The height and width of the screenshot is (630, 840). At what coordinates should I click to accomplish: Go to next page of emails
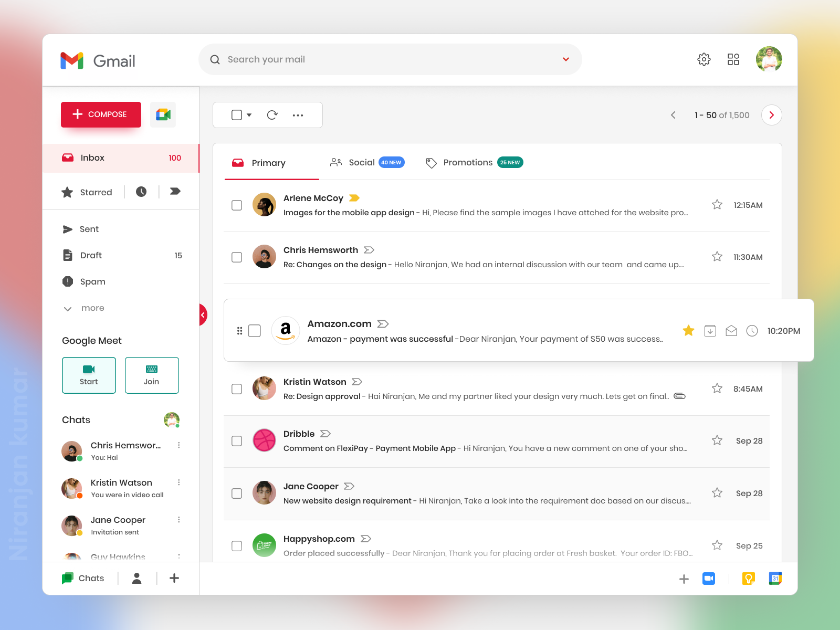772,115
